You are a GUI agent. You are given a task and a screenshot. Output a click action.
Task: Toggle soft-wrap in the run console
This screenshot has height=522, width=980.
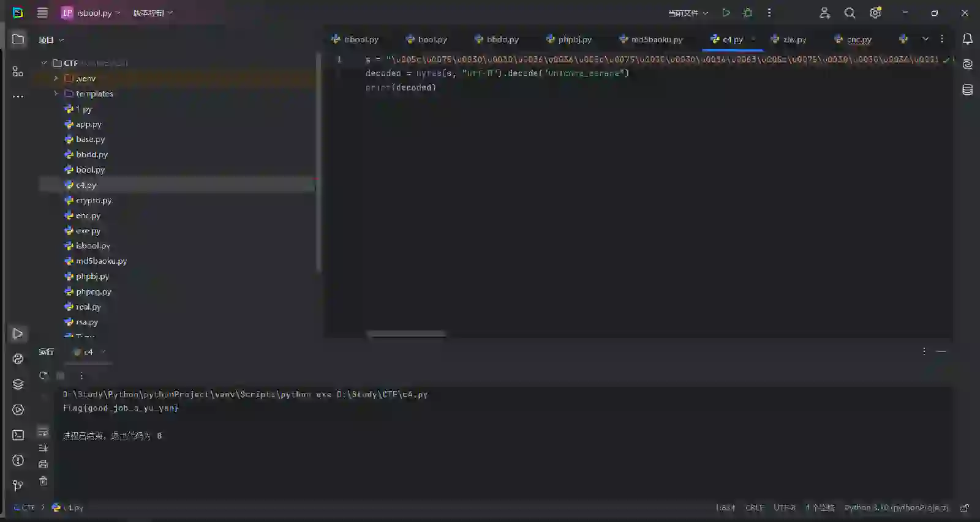click(43, 433)
